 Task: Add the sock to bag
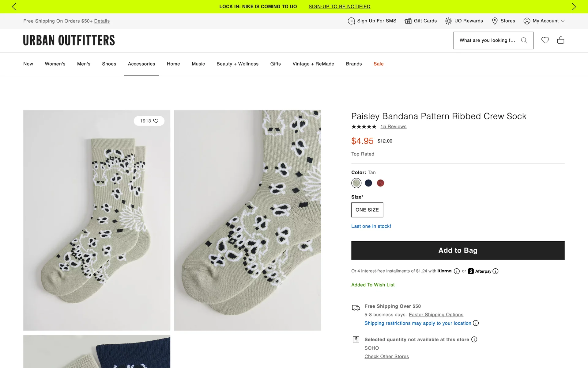[458, 250]
